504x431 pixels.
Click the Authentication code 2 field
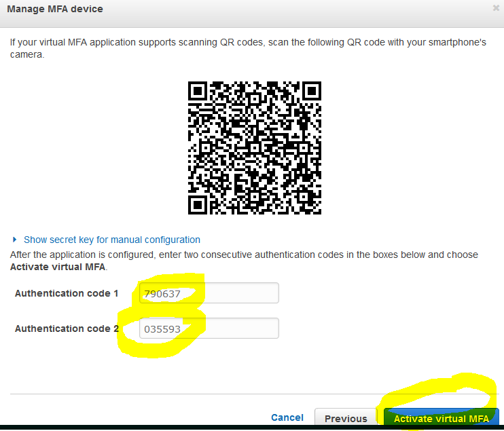(x=209, y=329)
